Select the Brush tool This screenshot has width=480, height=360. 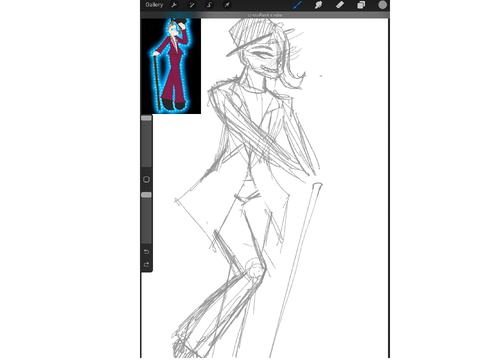tap(297, 5)
